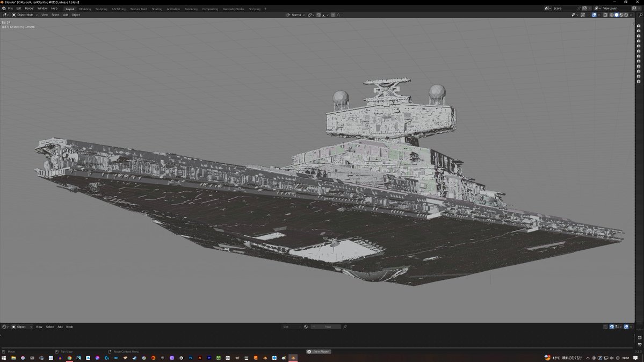Open the object visibility and selectability dropdown

pos(575,15)
